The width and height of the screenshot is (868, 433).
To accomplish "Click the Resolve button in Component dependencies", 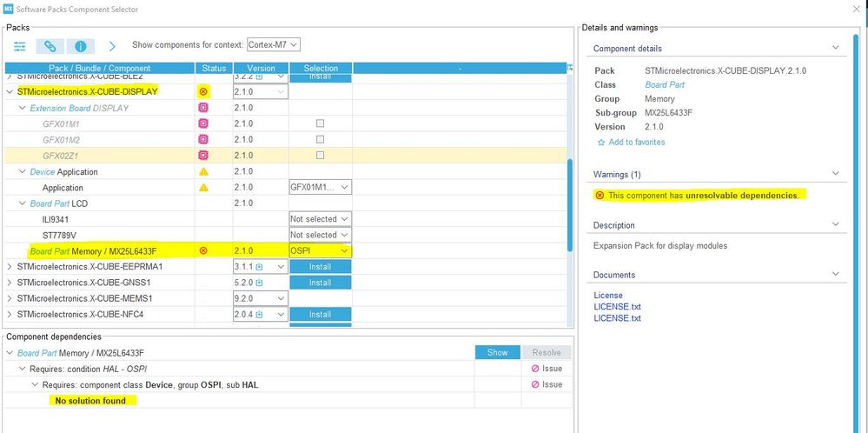I will tap(547, 353).
